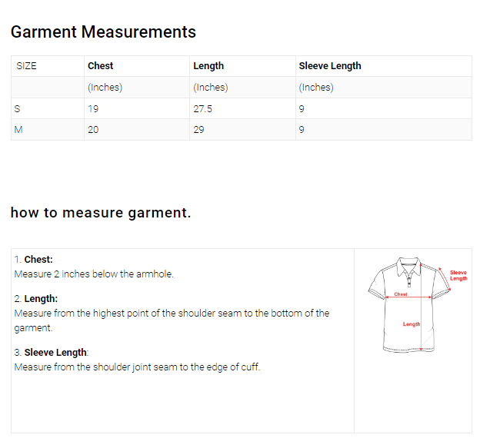Click the red Length label on shirt diagram
Screen dimensions: 500x448
[x=412, y=324]
